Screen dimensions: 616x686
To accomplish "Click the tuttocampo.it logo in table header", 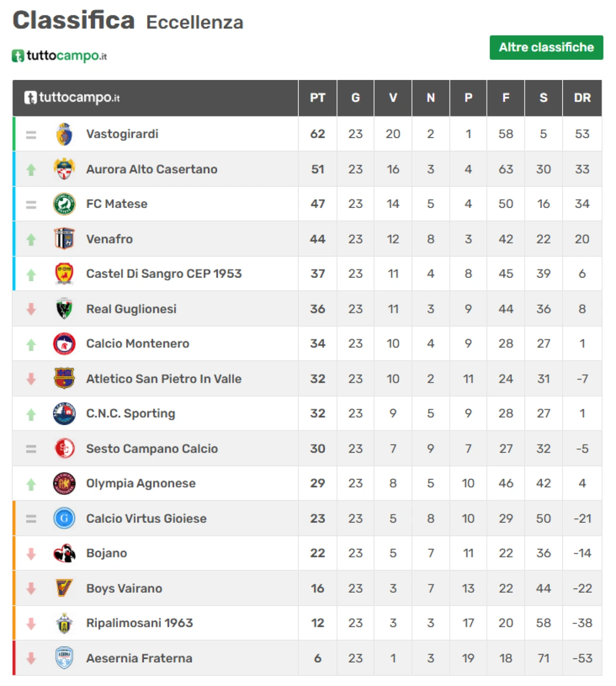I will 72,98.
